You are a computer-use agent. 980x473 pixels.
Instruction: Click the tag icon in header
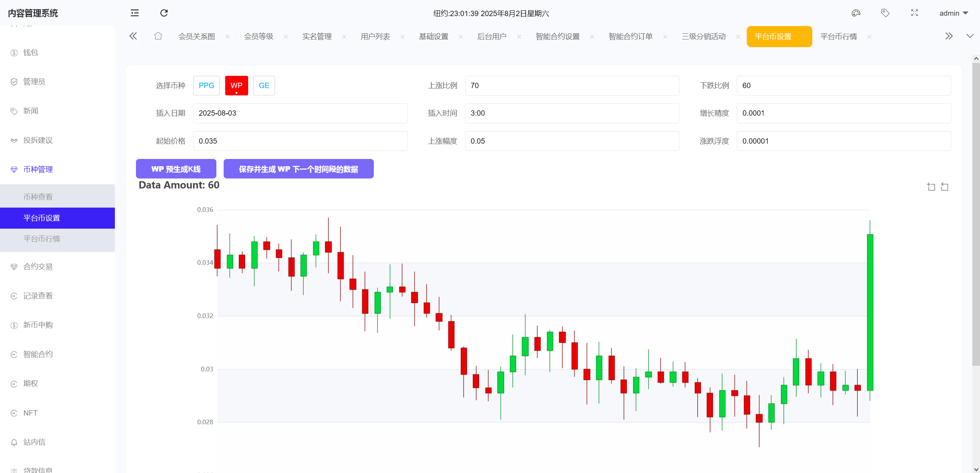tap(885, 13)
